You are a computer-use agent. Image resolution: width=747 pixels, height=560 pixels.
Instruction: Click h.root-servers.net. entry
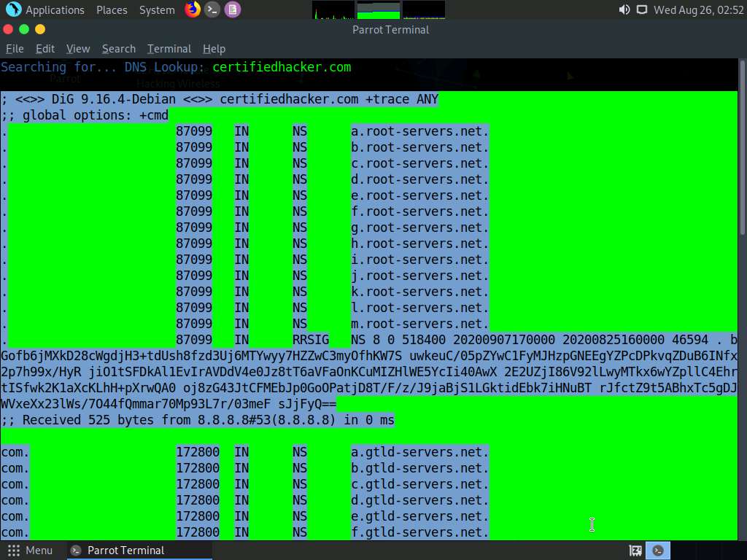[419, 244]
